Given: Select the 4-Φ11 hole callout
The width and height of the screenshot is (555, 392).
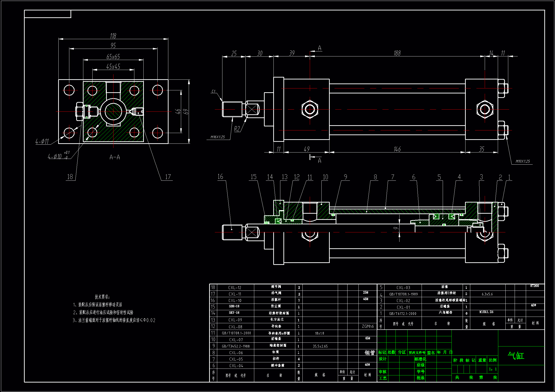Looking at the screenshot, I should [42, 142].
